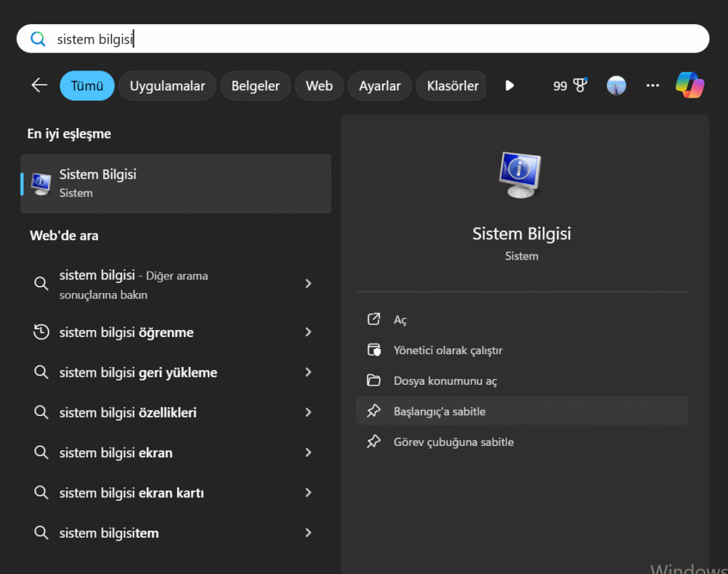Choose Dosya konumunu aç
Image resolution: width=728 pixels, height=574 pixels.
pos(445,381)
